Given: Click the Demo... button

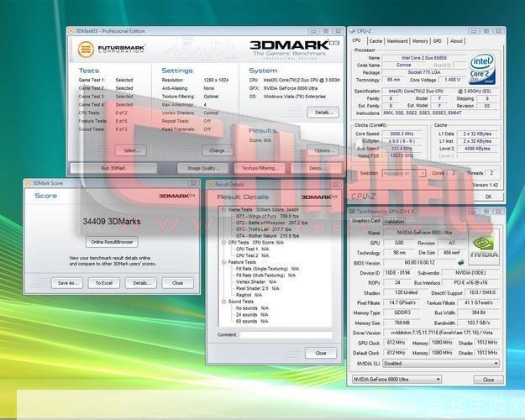Looking at the screenshot, I should pyautogui.click(x=316, y=168).
